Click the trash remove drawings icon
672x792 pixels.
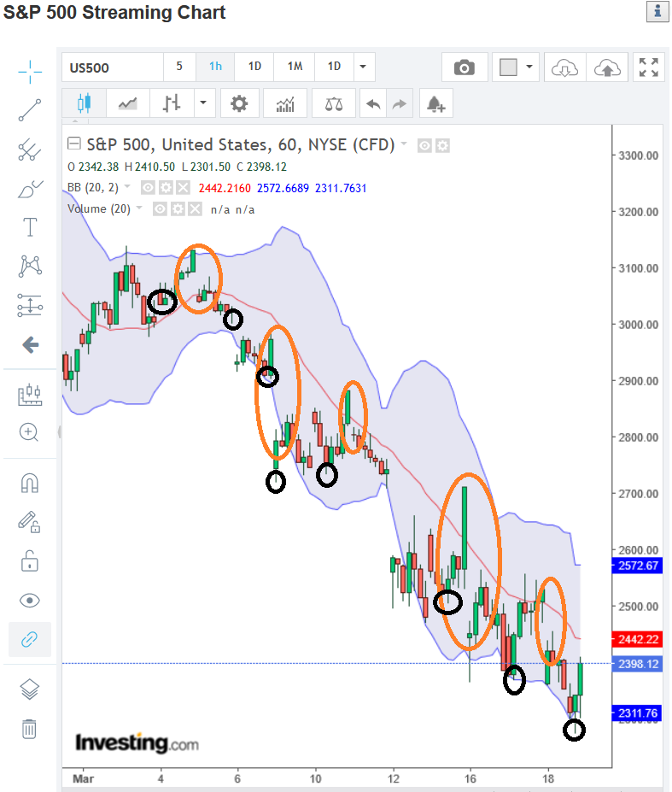(x=29, y=729)
